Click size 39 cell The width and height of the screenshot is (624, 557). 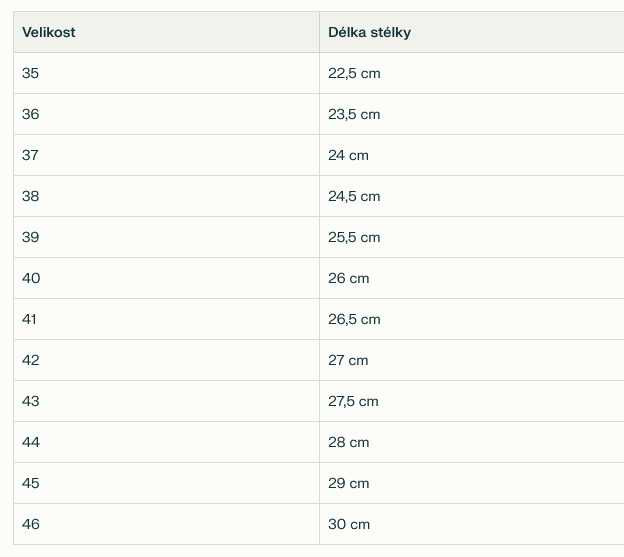[31, 237]
